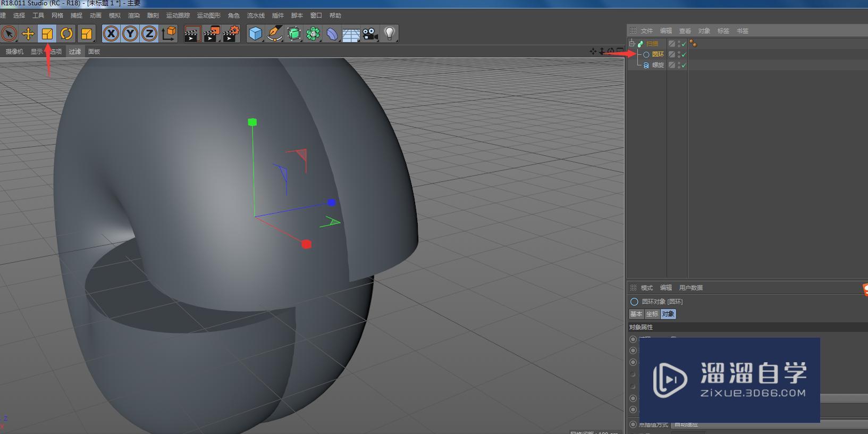Activate the Move tool
Image resolution: width=868 pixels, height=434 pixels.
(28, 34)
